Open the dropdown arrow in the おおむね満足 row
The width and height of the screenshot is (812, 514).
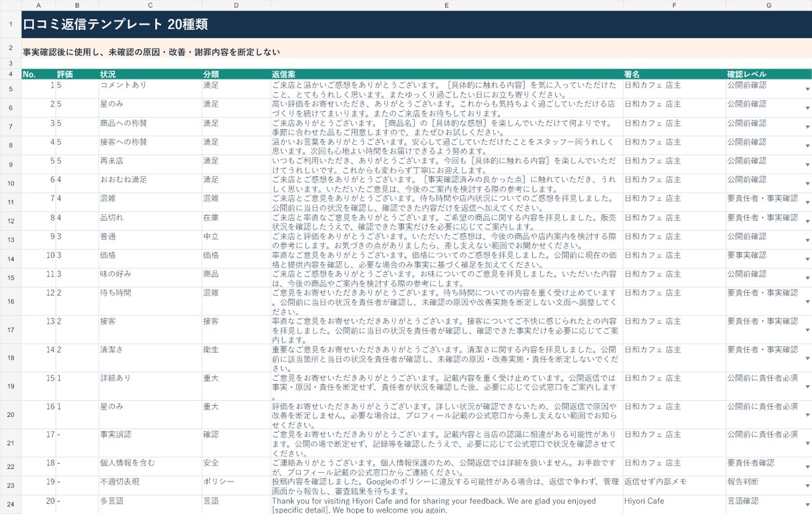807,184
